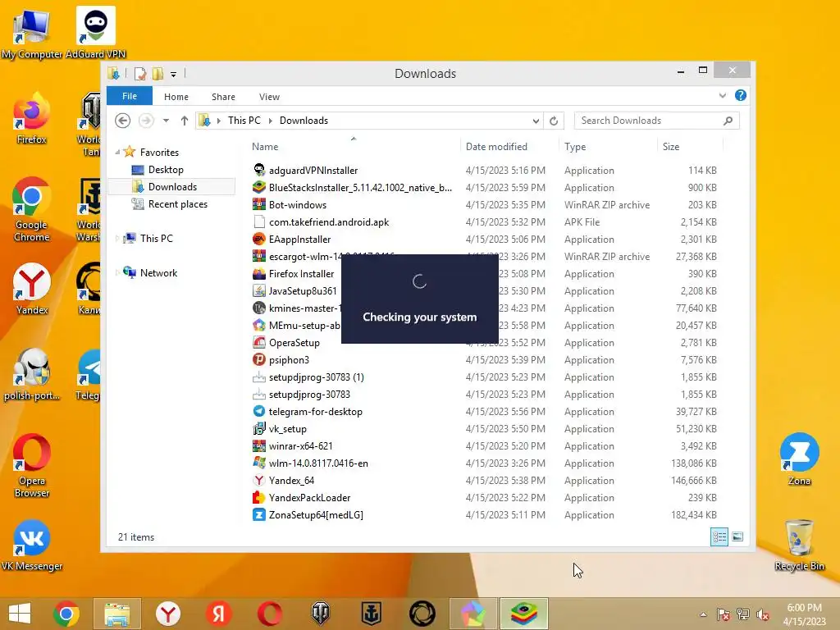This screenshot has height=630, width=840.
Task: Click the Windows Start button
Action: click(20, 614)
